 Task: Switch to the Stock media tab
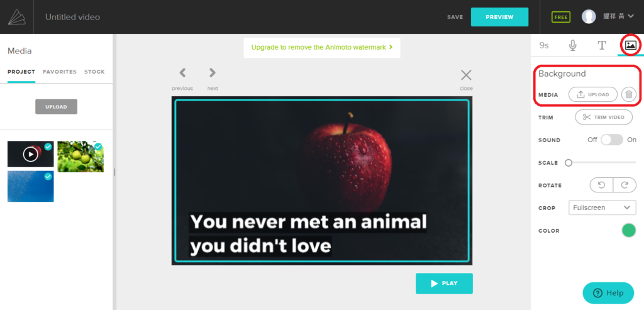(x=94, y=72)
